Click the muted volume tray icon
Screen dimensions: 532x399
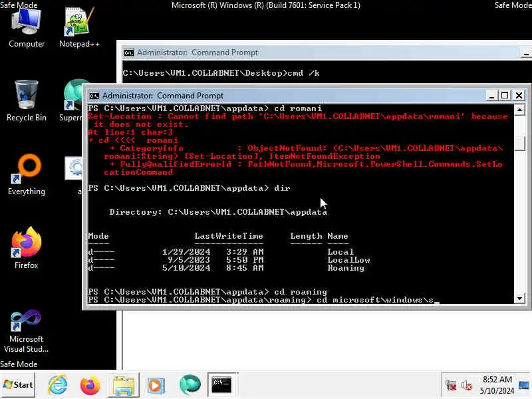coord(467,385)
